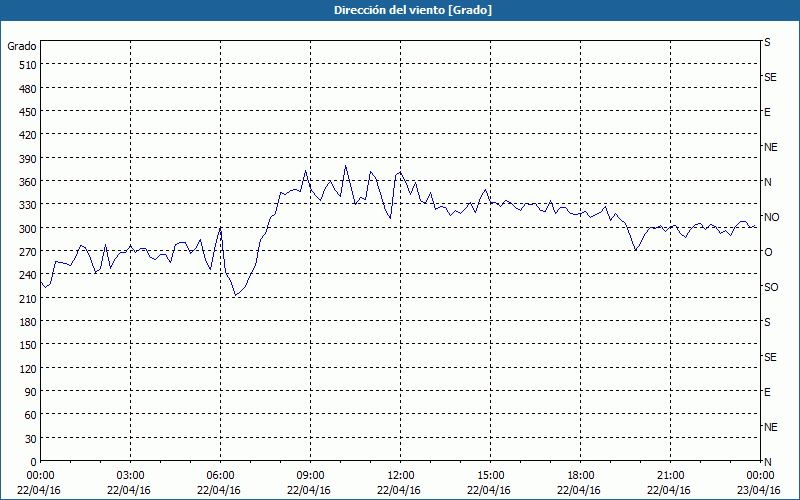Click the 30 degree axis label
The image size is (800, 500).
pos(31,439)
